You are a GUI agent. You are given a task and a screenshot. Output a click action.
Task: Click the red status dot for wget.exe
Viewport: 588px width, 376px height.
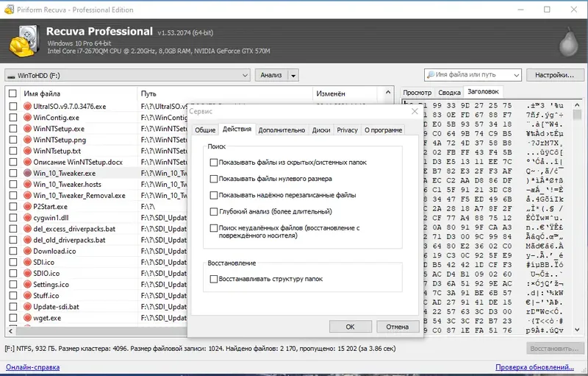point(27,318)
